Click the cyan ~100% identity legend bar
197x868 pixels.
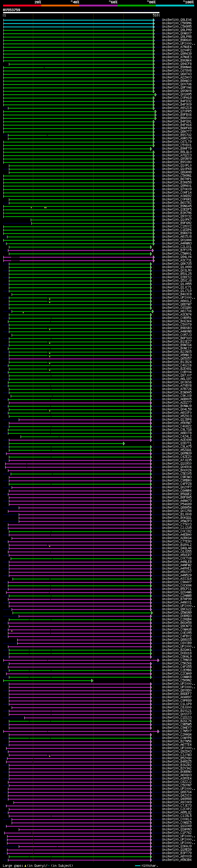pyautogui.click(x=175, y=6)
